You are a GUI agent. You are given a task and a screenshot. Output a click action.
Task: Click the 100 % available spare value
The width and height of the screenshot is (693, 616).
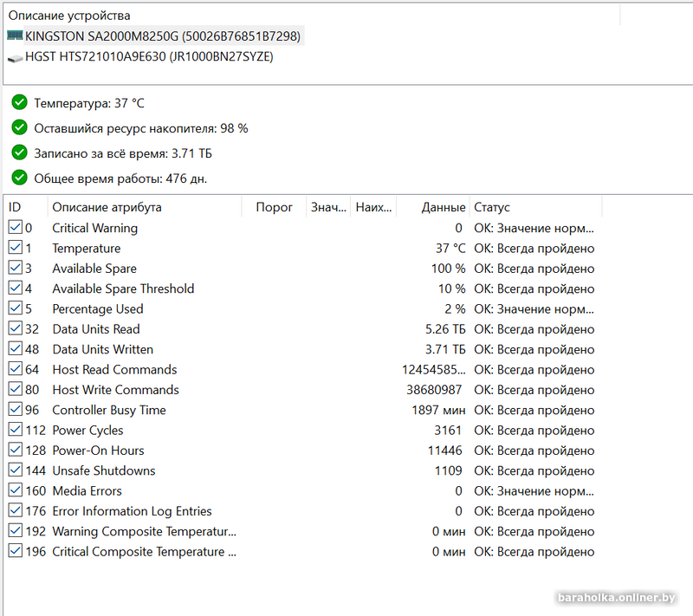pyautogui.click(x=448, y=269)
